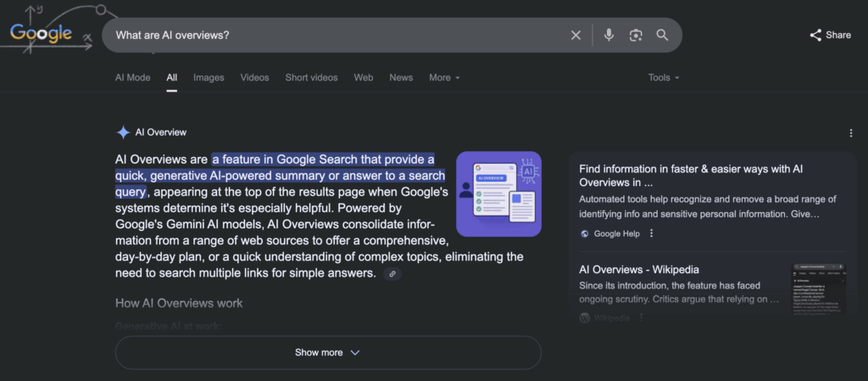
Task: Open 'Find information in faster & easier ways' link
Action: (x=691, y=176)
